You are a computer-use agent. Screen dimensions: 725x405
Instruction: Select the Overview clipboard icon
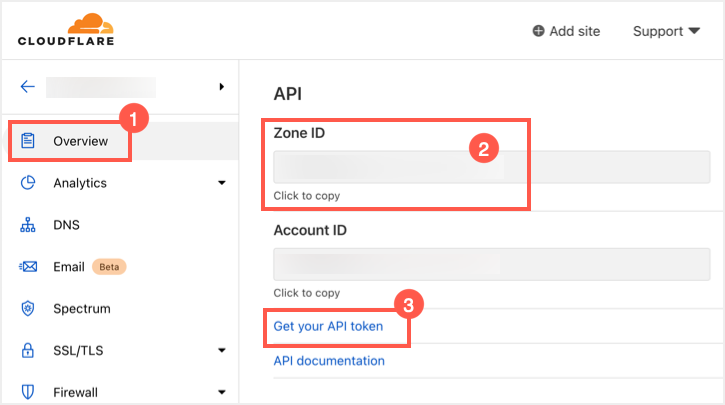(x=28, y=141)
